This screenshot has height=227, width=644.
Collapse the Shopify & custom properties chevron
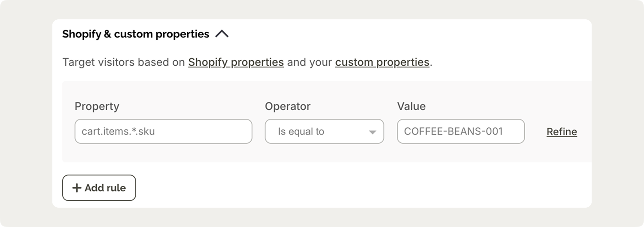(222, 34)
